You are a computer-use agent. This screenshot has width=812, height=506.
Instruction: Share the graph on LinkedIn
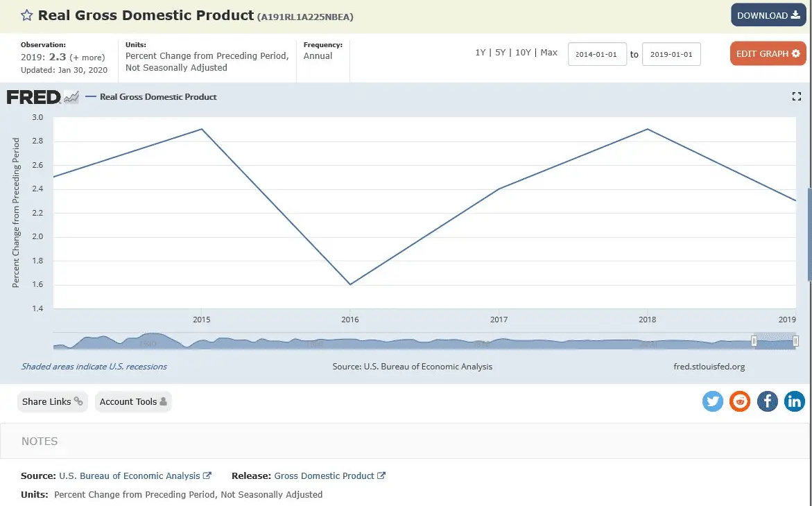tap(795, 401)
